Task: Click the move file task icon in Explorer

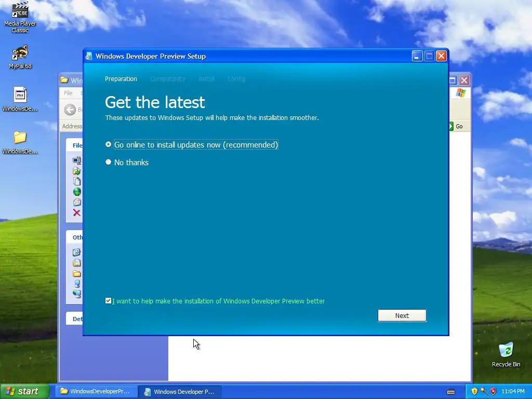Action: coord(77,171)
